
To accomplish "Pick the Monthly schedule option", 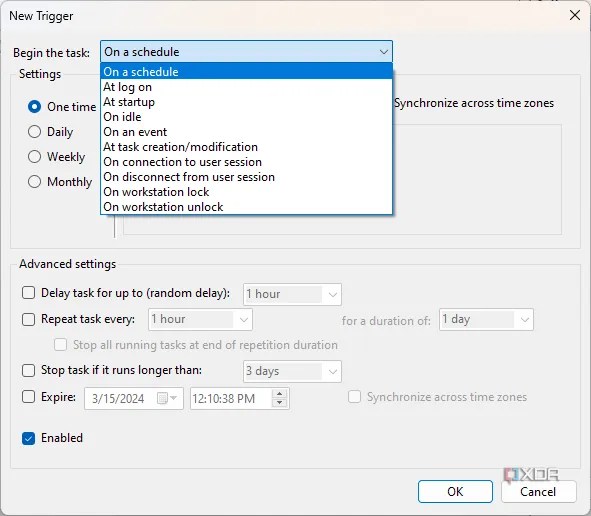I will click(x=34, y=182).
